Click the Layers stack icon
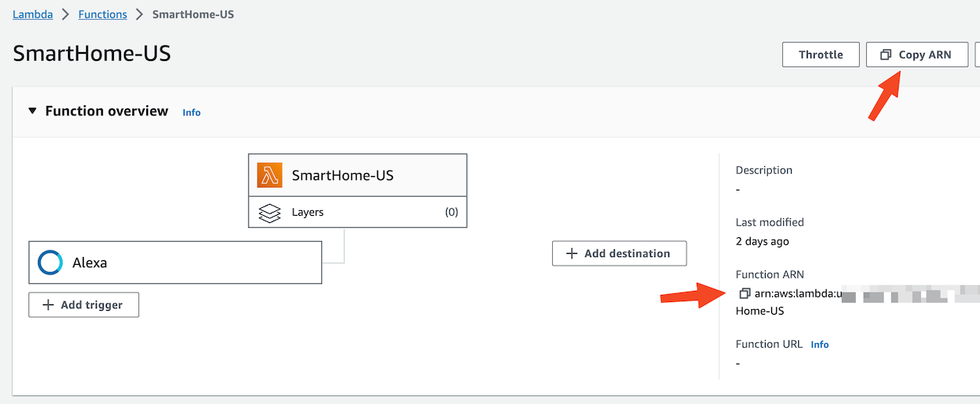 (270, 213)
